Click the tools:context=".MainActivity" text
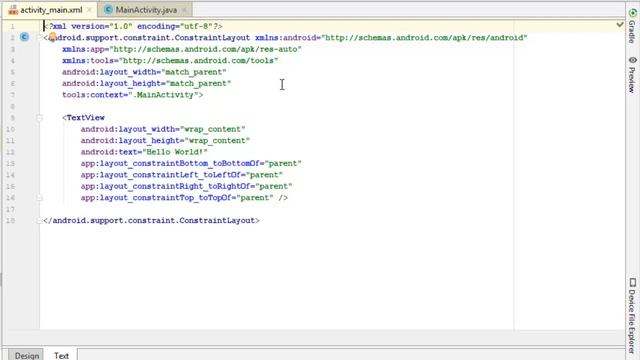Image resolution: width=640 pixels, height=360 pixels. point(132,95)
